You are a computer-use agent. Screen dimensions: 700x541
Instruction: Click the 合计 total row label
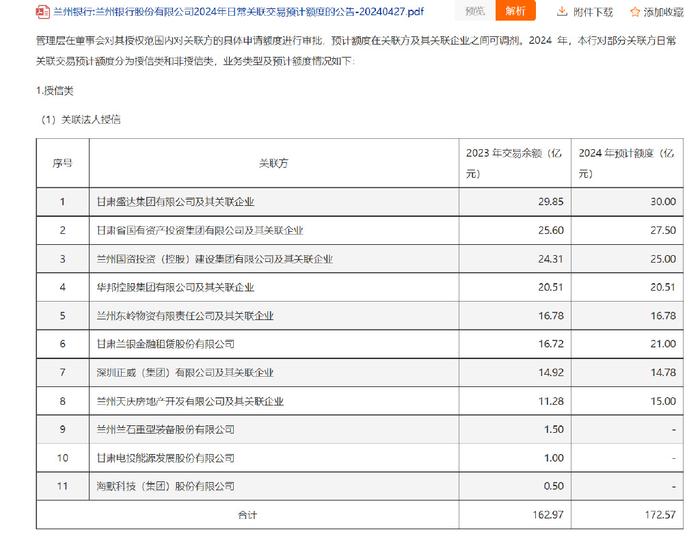click(x=247, y=515)
